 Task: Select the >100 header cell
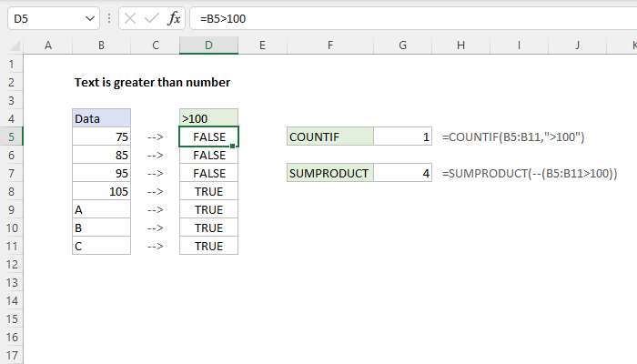click(x=209, y=118)
